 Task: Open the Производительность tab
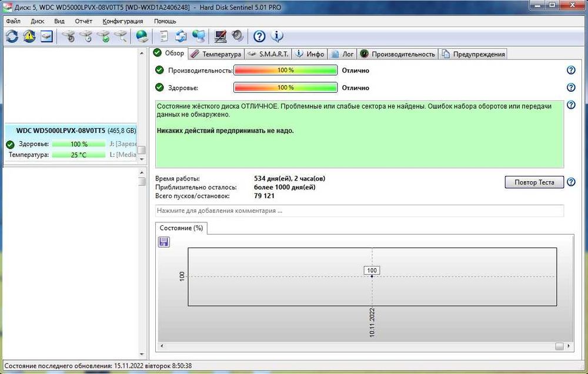point(397,54)
